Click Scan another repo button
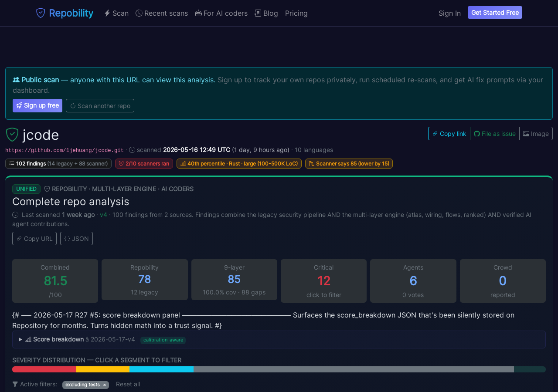The image size is (558, 392). (x=100, y=105)
